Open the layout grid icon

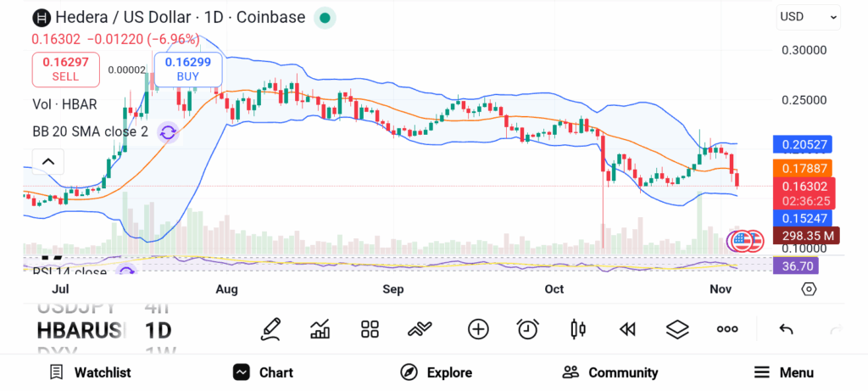[x=370, y=329]
